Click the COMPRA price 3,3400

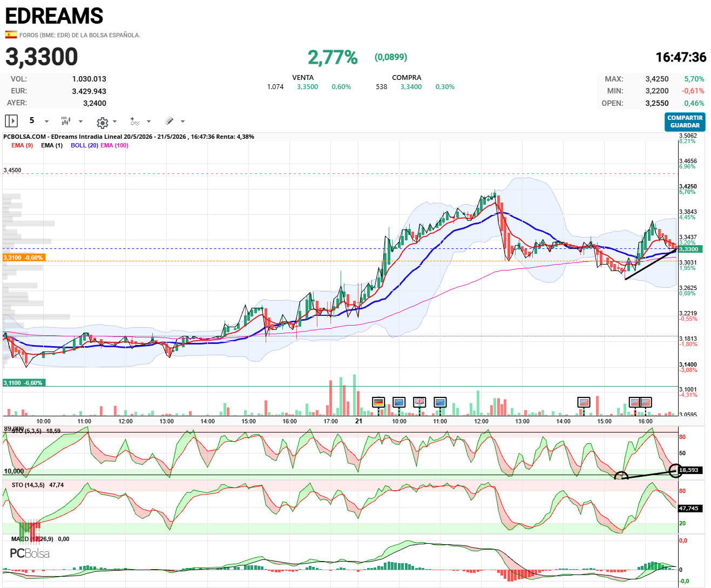411,87
